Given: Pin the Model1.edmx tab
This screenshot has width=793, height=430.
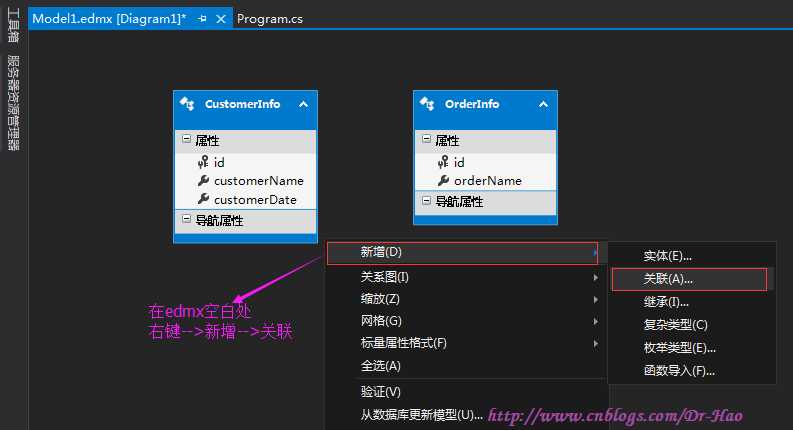Looking at the screenshot, I should point(202,19).
